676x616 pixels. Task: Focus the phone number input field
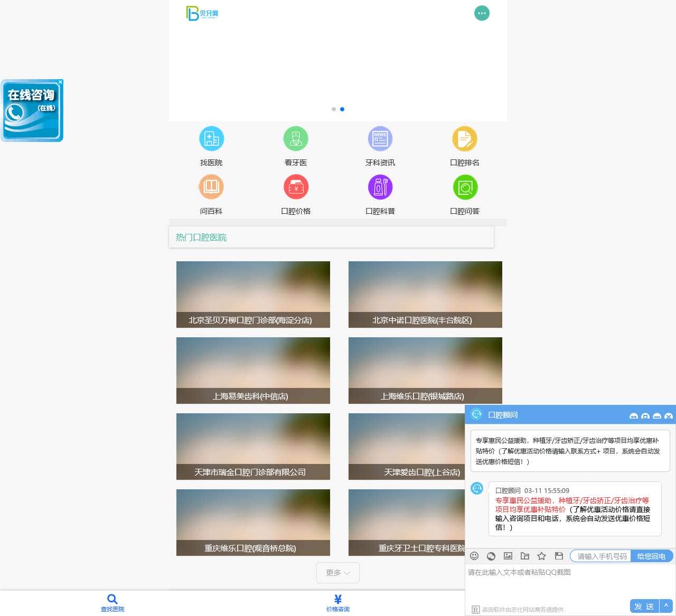pos(601,556)
